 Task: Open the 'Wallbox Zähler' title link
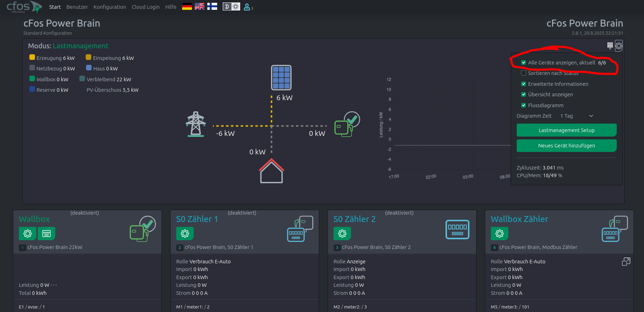click(x=520, y=219)
